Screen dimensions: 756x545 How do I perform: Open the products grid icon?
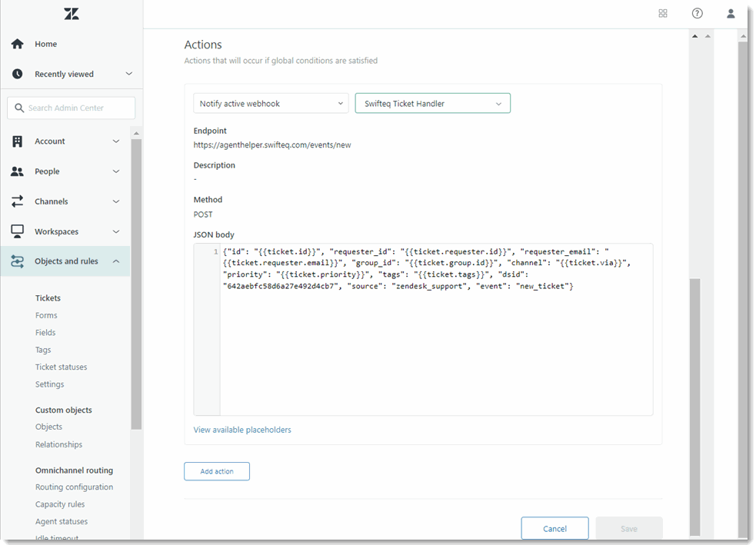(662, 14)
